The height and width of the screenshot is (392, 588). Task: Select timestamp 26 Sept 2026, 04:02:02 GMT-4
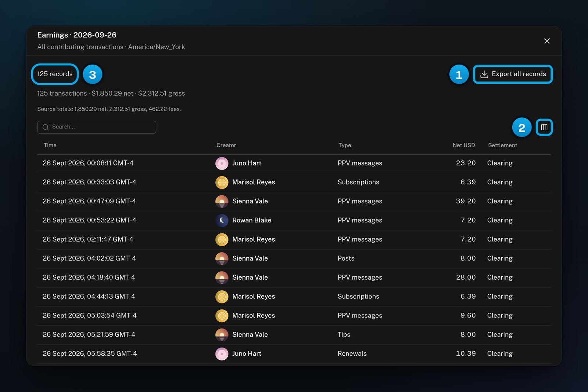click(x=89, y=258)
